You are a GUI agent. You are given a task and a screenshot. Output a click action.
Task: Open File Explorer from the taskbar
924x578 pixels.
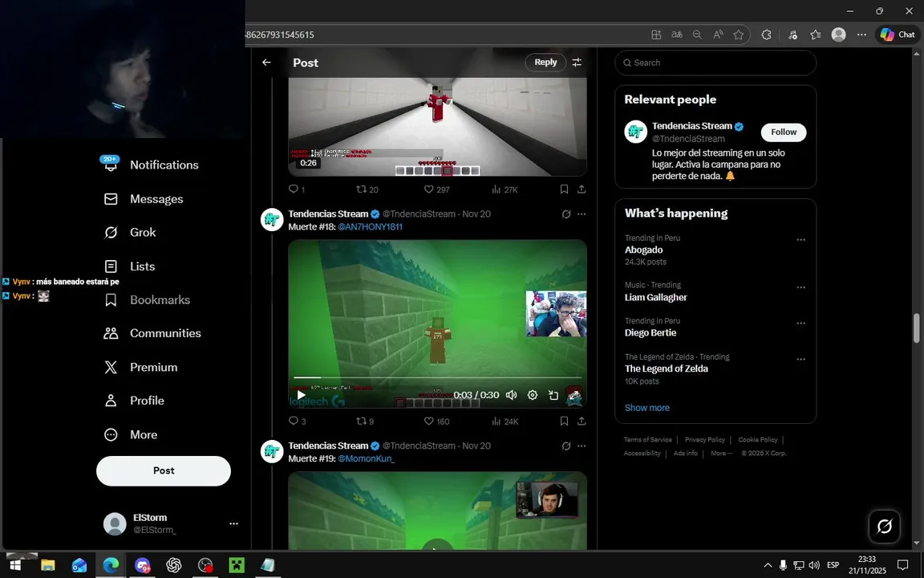[48, 565]
